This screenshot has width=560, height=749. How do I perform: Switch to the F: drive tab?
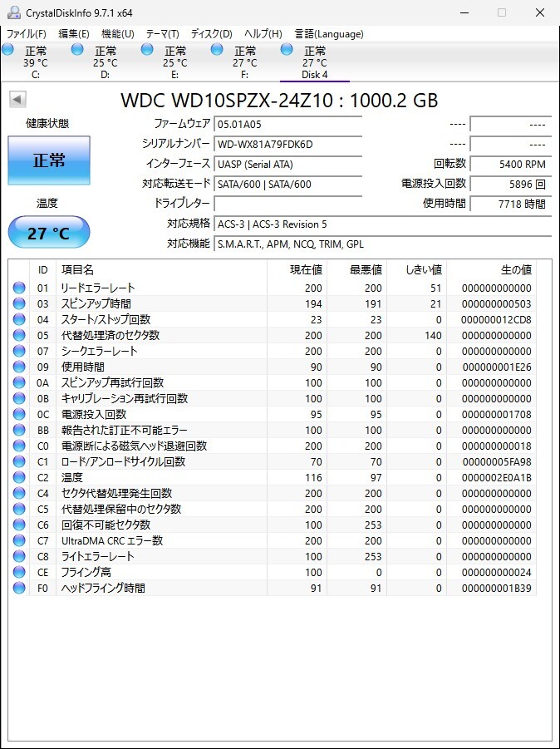click(245, 62)
